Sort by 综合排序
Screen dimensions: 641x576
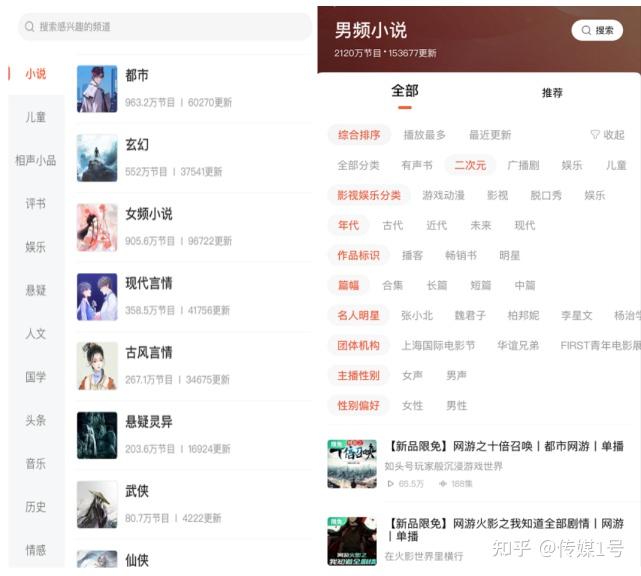(x=359, y=135)
